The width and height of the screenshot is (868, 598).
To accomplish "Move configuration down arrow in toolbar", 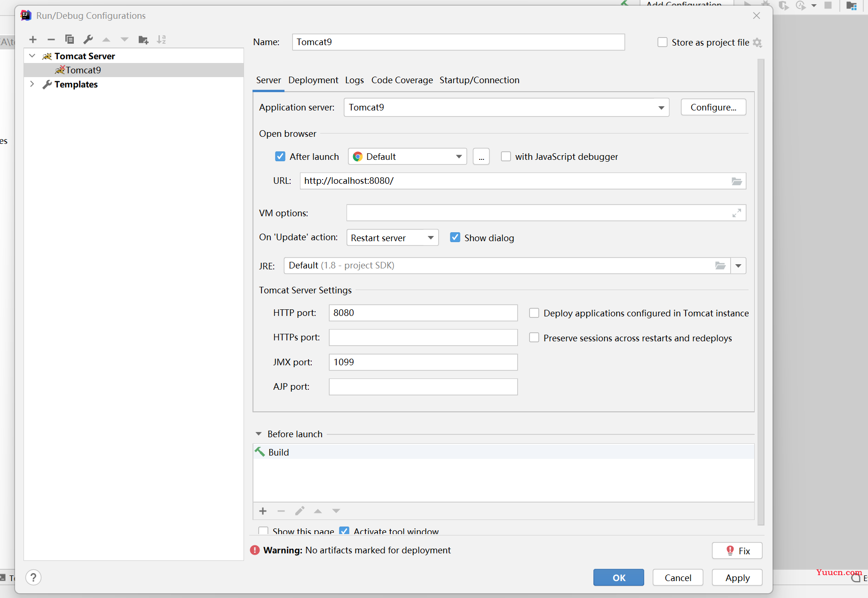I will (125, 39).
